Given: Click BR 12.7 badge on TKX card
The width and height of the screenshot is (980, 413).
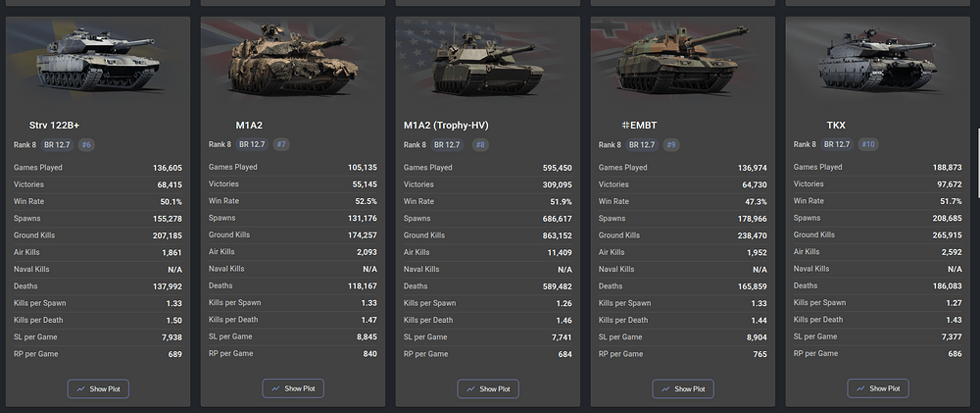Looking at the screenshot, I should tap(838, 144).
